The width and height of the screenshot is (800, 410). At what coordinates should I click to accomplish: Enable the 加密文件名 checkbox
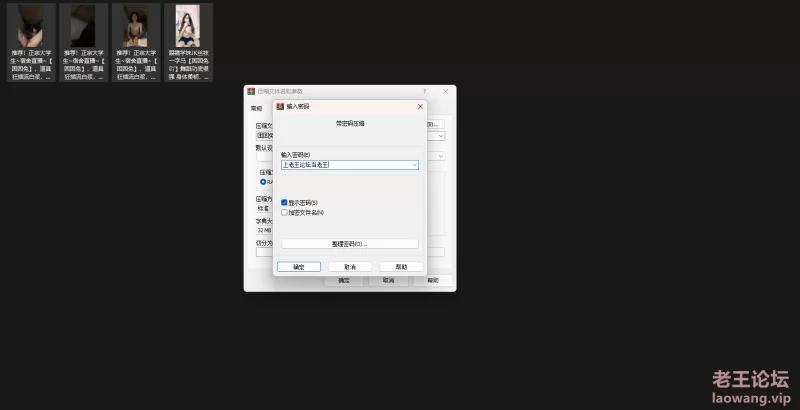[284, 213]
